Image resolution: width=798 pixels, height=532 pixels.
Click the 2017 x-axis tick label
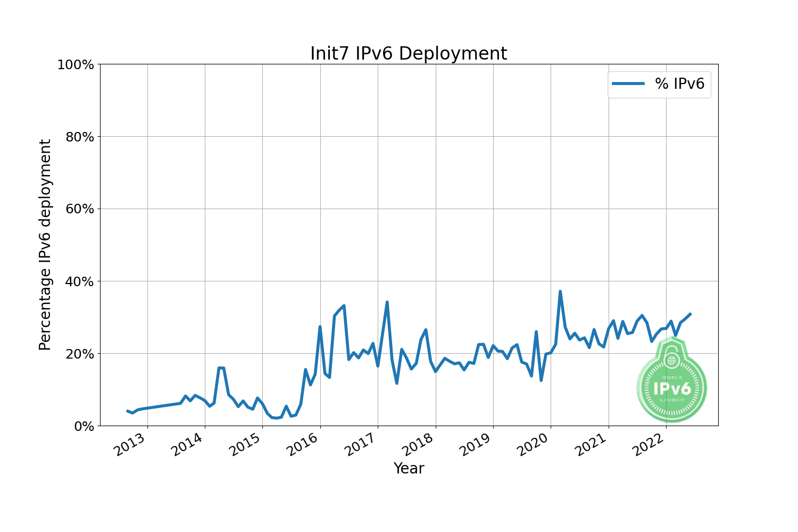pos(361,445)
